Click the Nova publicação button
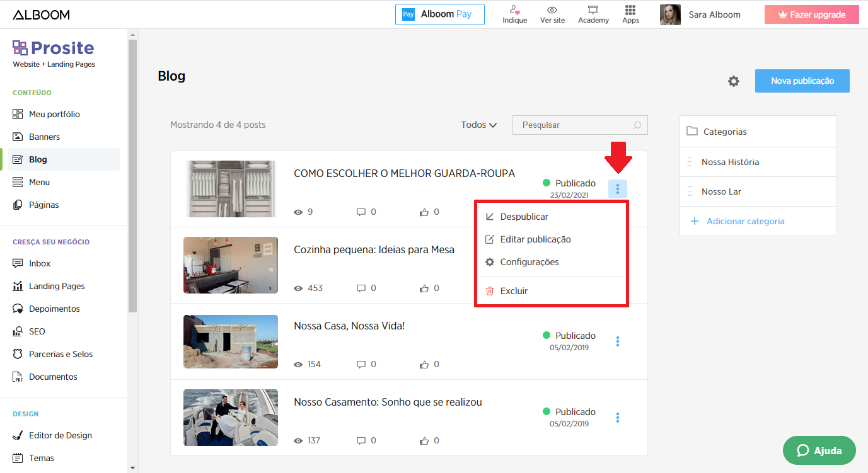The image size is (868, 473). click(802, 81)
